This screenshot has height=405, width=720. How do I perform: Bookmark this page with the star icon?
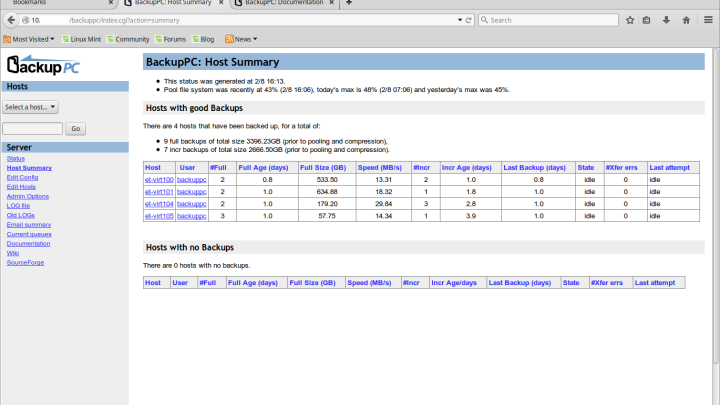pyautogui.click(x=630, y=20)
